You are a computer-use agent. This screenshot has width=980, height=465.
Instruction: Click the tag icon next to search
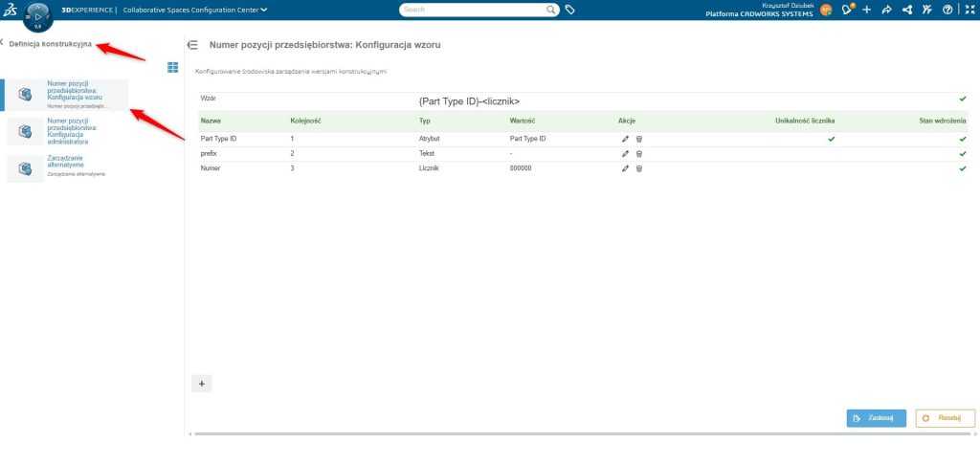point(569,10)
